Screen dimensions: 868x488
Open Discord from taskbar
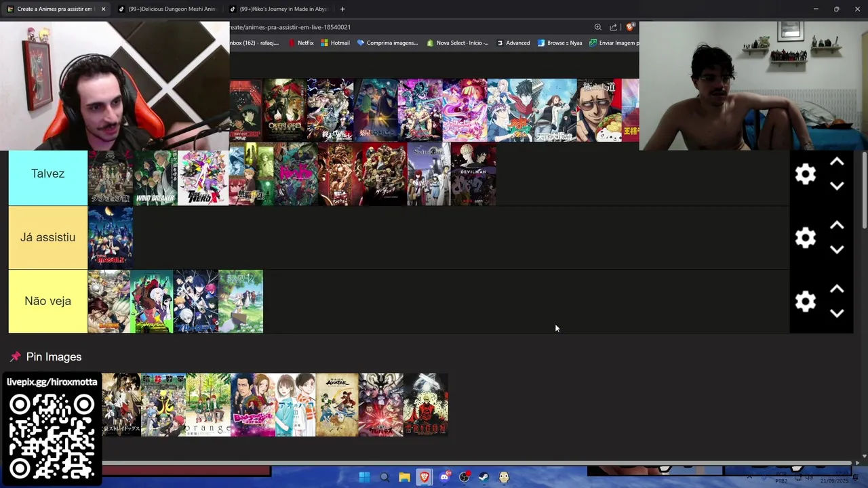[445, 477]
